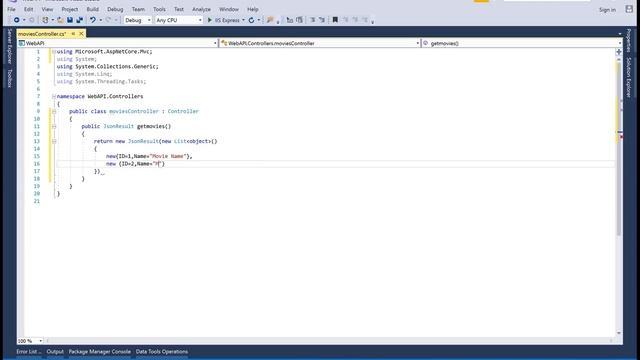Switch to the Error List tab
The image size is (640, 360).
point(29,351)
